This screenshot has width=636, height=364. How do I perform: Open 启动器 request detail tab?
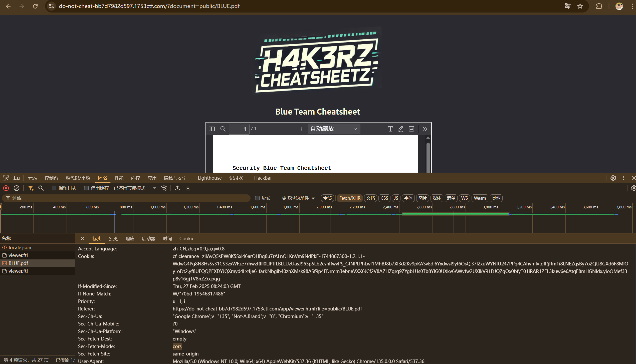click(148, 239)
